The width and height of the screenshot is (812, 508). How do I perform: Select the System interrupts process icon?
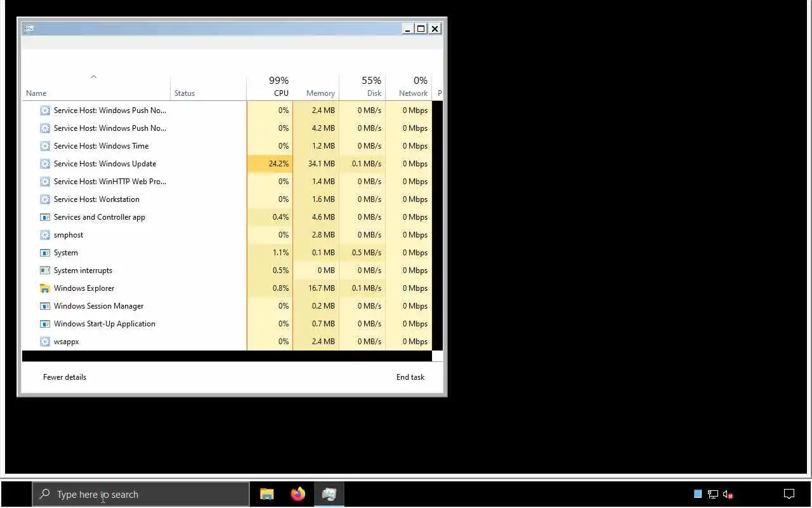pyautogui.click(x=44, y=271)
